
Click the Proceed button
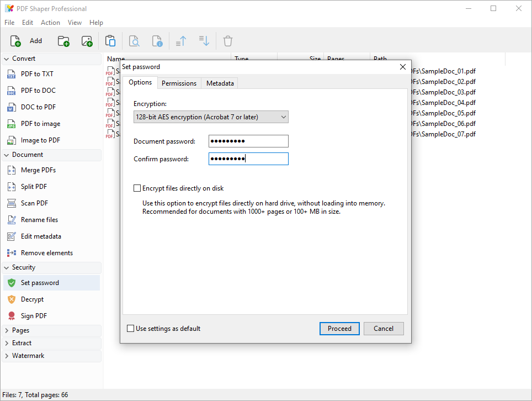[x=339, y=328]
